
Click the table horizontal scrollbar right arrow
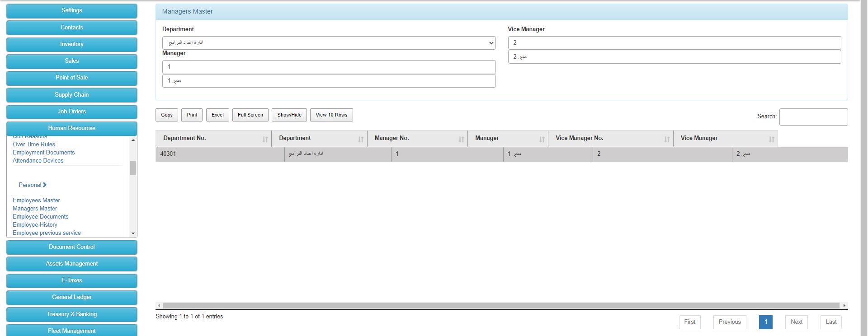844,306
